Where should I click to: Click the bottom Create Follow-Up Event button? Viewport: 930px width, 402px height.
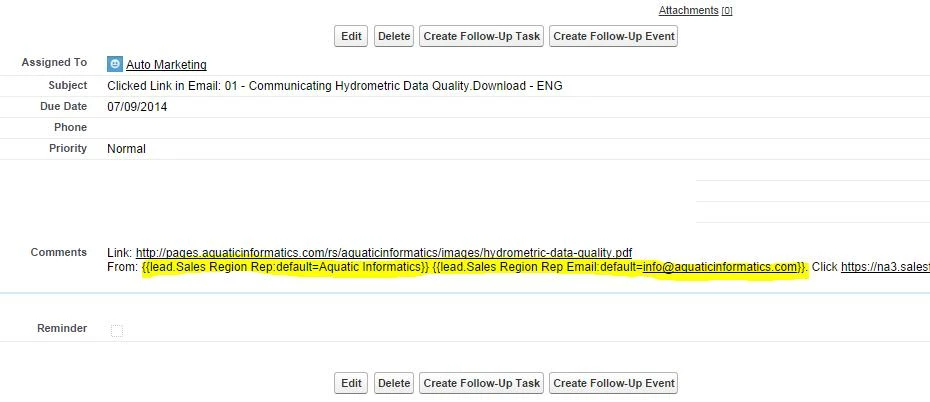point(613,383)
